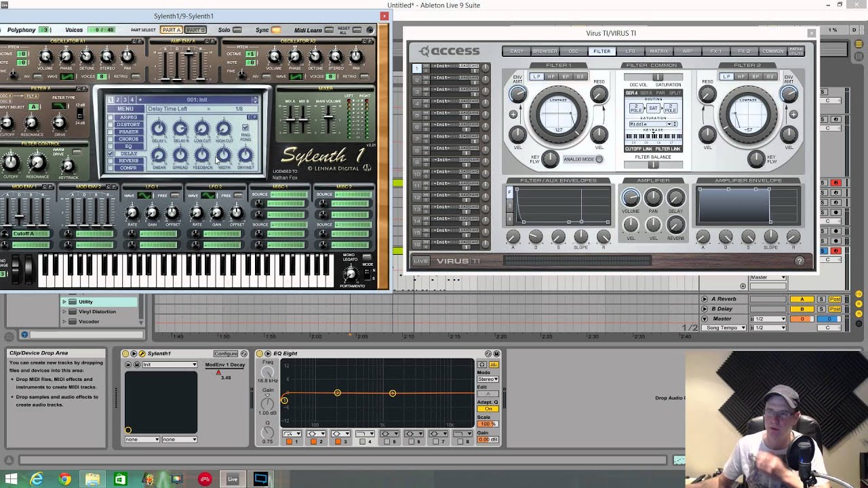The height and width of the screenshot is (488, 868).
Task: Open the ARP tab in Virus TI
Action: 688,51
